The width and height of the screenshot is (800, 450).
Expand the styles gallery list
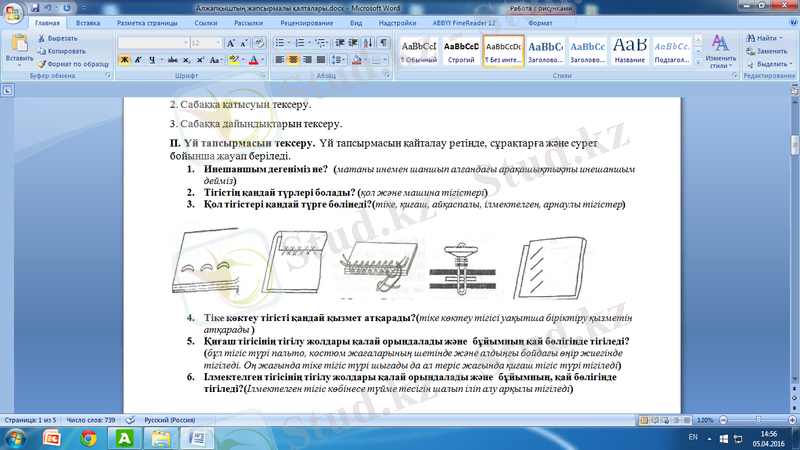pos(697,62)
